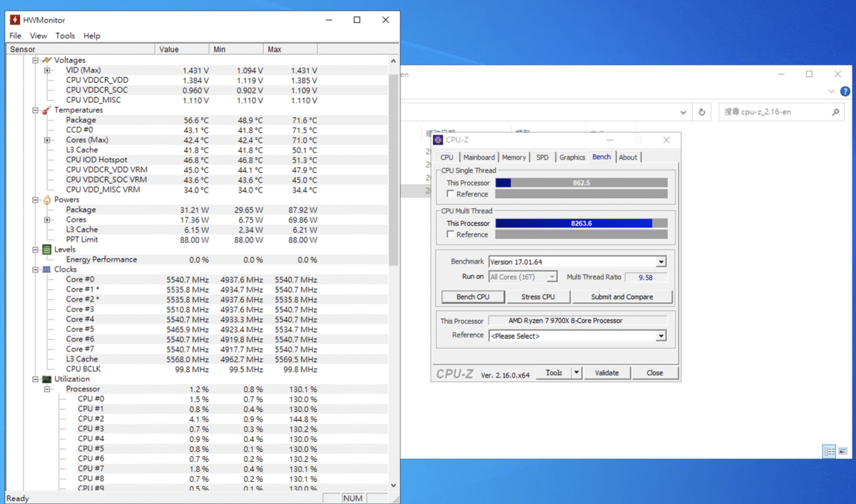
Task: Switch to the SPD tab
Action: (543, 158)
